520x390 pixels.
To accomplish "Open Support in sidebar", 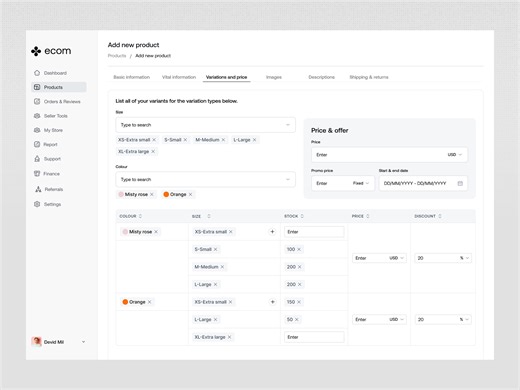I will 48,159.
